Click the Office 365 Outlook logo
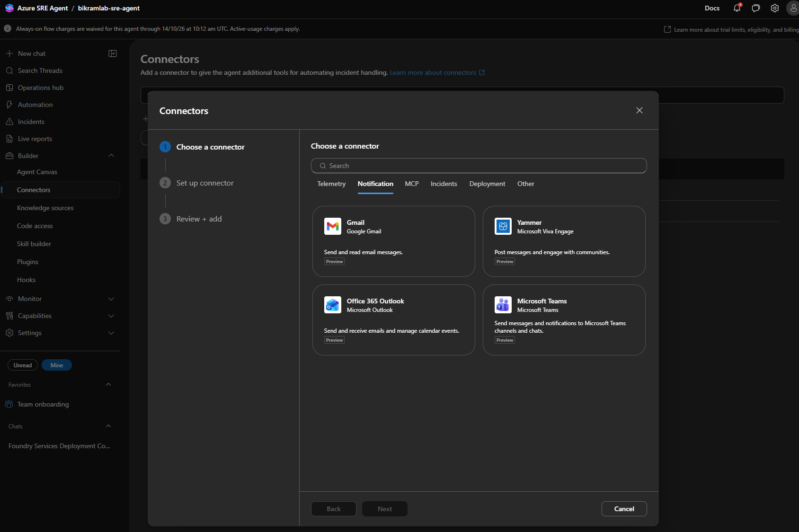The image size is (799, 532). 333,305
